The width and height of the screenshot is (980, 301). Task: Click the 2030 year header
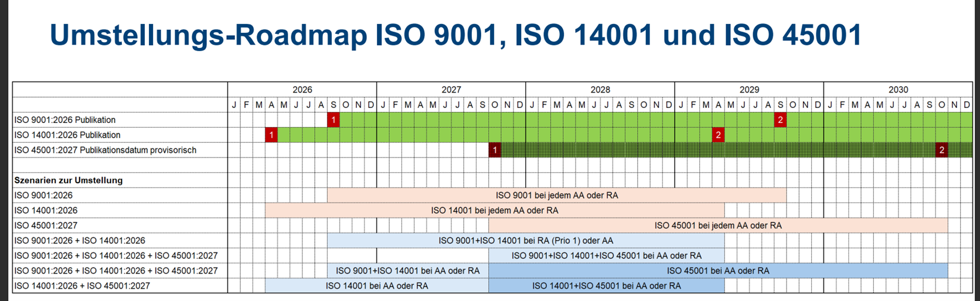click(x=897, y=90)
